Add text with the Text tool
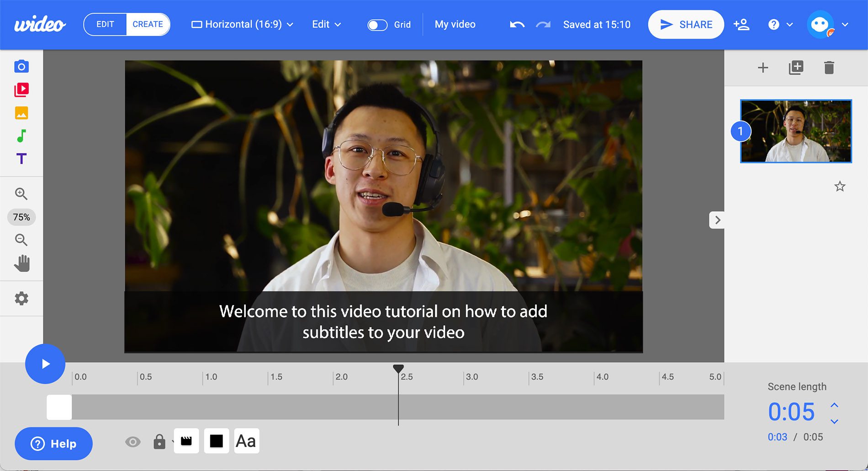The image size is (868, 471). (x=21, y=159)
